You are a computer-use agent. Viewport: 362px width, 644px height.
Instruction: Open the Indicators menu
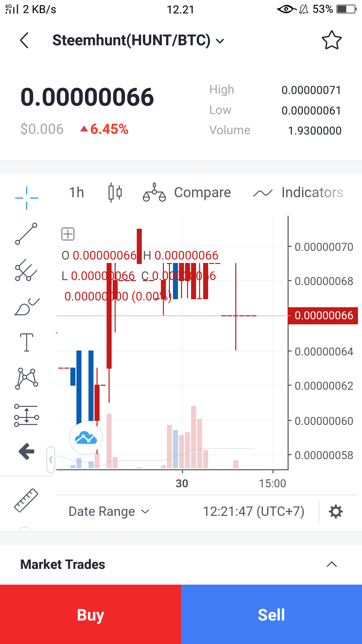pos(298,193)
